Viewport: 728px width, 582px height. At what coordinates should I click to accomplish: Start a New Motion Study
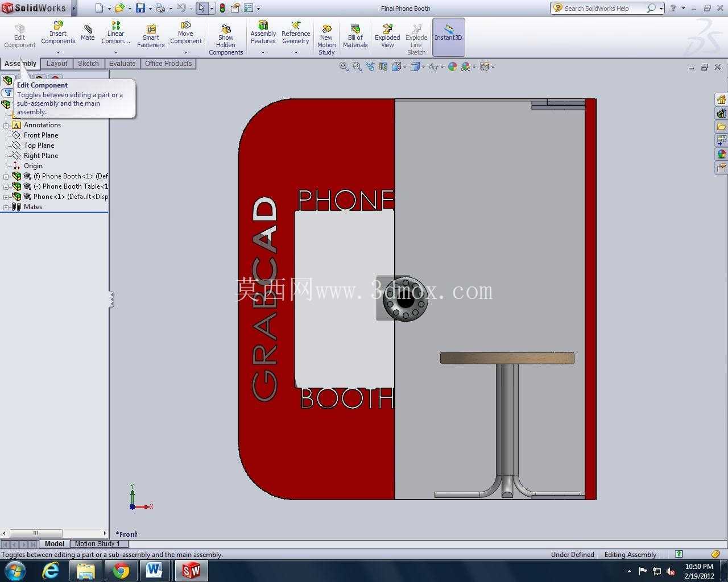[326, 40]
